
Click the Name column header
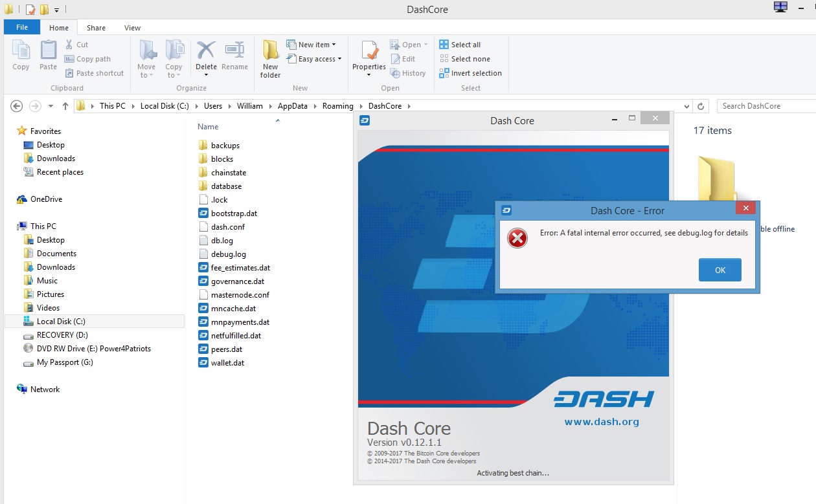coord(208,127)
